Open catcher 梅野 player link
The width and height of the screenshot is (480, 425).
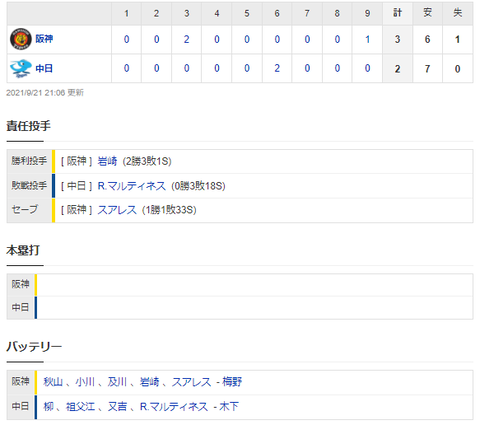point(232,382)
